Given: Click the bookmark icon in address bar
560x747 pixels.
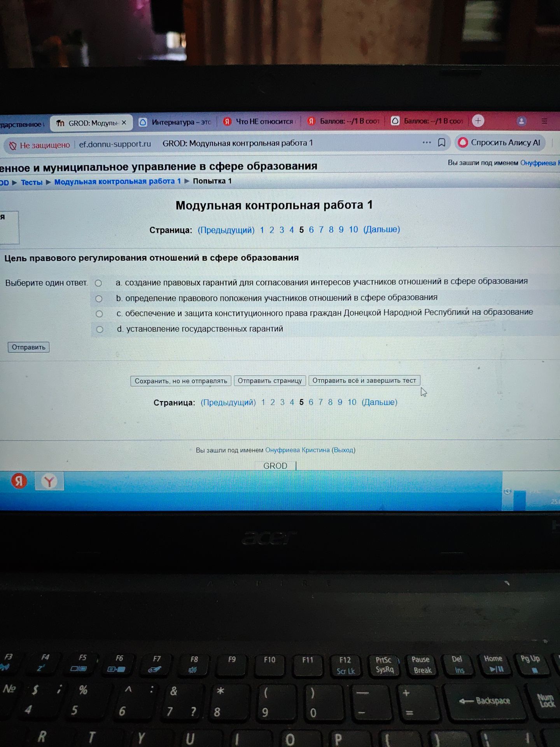Looking at the screenshot, I should tap(442, 143).
